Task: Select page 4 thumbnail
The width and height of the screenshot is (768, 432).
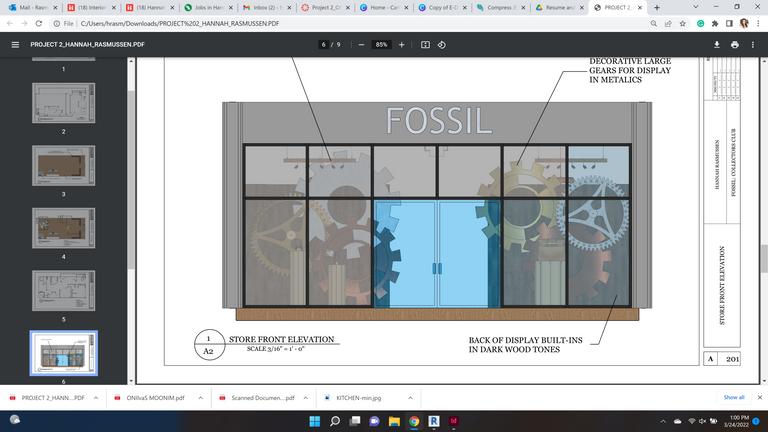Action: click(x=64, y=228)
